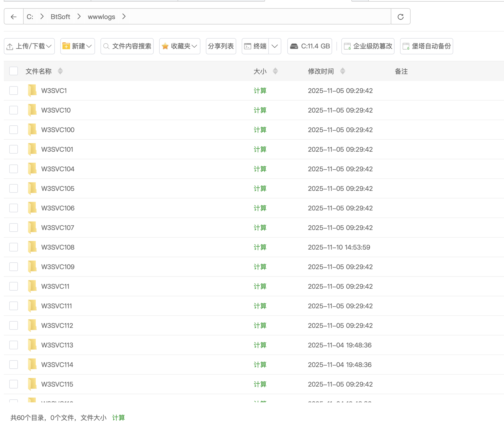Image resolution: width=504 pixels, height=429 pixels.
Task: Open the C: disk 11.4 GB button
Action: click(310, 46)
